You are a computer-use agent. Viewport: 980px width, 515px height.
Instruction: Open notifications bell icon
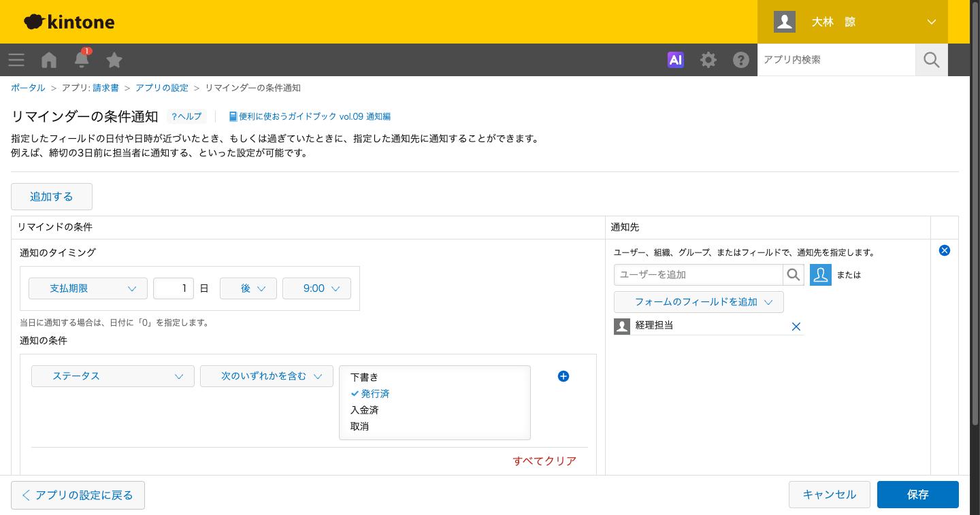tap(82, 59)
